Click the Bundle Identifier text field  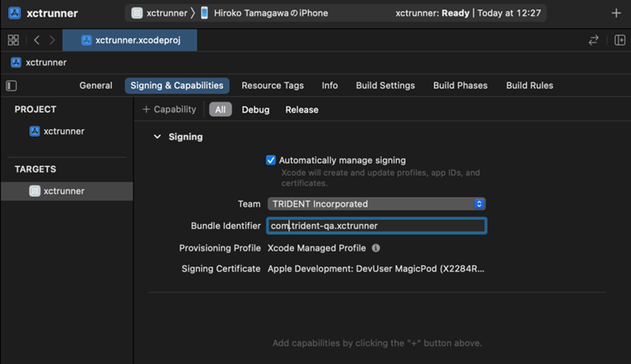tap(376, 226)
